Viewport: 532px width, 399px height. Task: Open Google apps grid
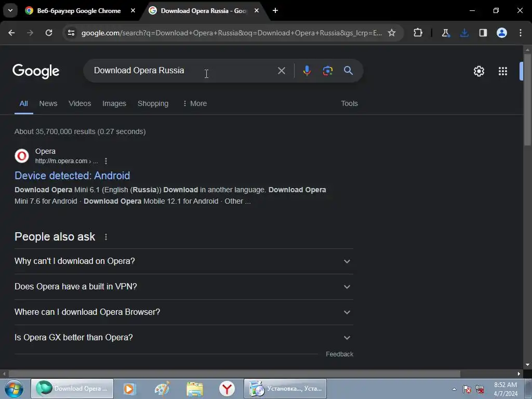pyautogui.click(x=503, y=71)
